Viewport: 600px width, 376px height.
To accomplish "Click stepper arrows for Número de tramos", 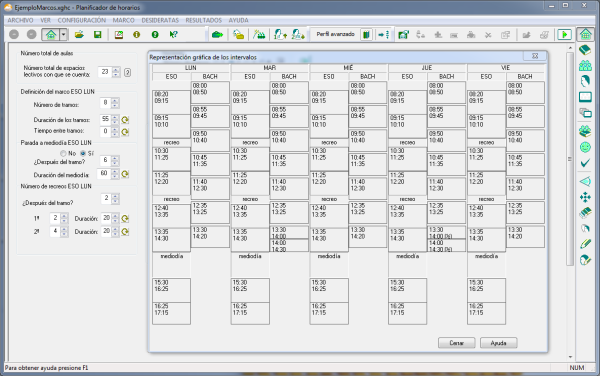I will [115, 103].
